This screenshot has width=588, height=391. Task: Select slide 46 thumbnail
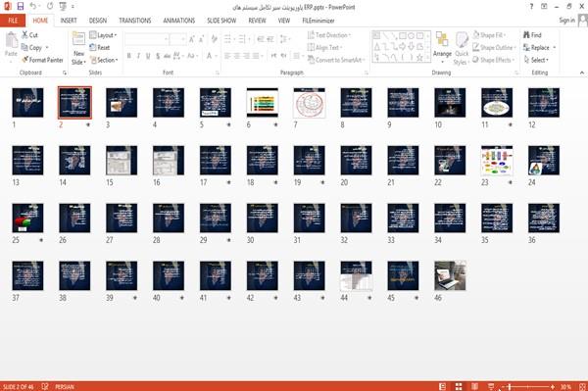450,275
